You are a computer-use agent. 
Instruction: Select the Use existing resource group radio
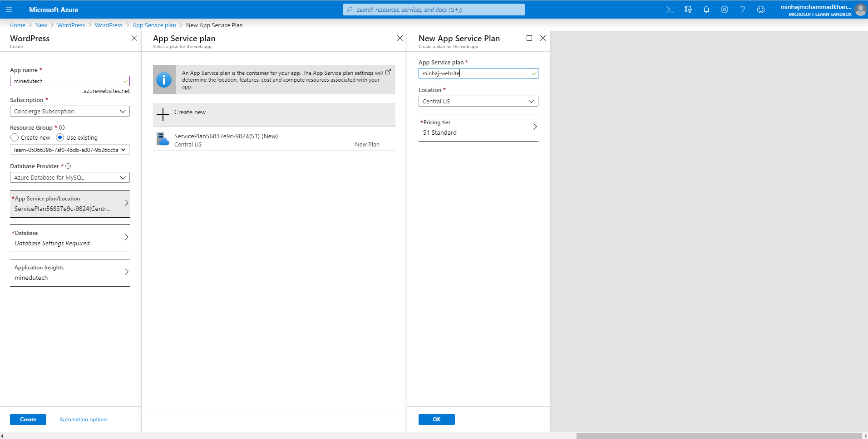[60, 137]
